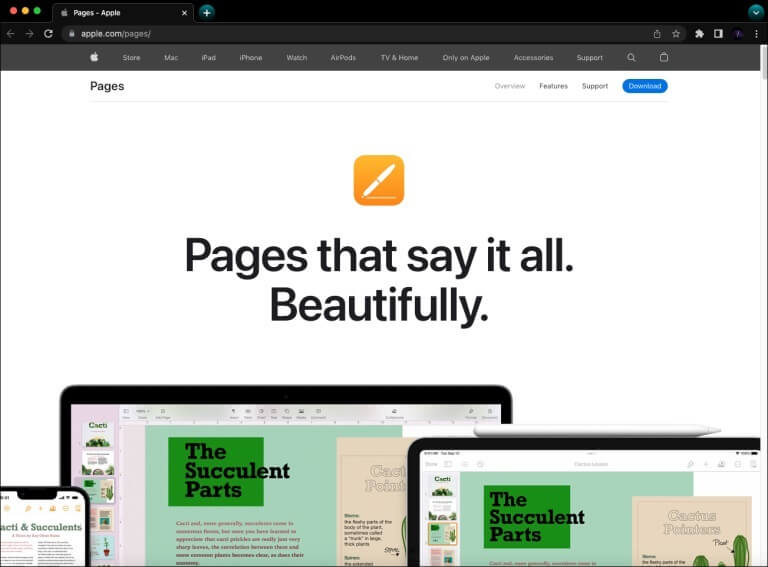Select the Pages - Apple browser tab
The width and height of the screenshot is (768, 567).
point(123,13)
